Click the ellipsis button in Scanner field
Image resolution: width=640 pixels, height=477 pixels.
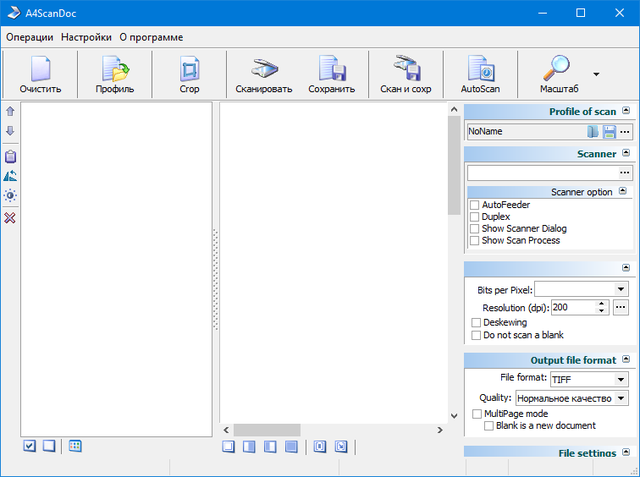pyautogui.click(x=625, y=173)
